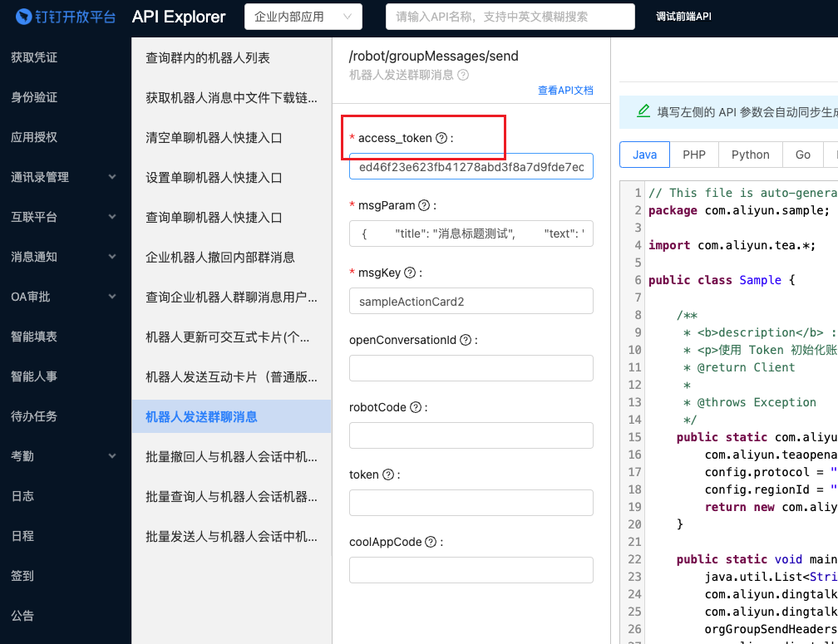The width and height of the screenshot is (838, 644).
Task: Select 智能人事 in left sidebar
Action: (x=33, y=376)
